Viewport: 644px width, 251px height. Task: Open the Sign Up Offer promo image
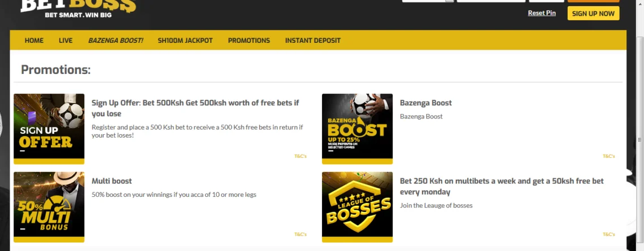tap(49, 129)
